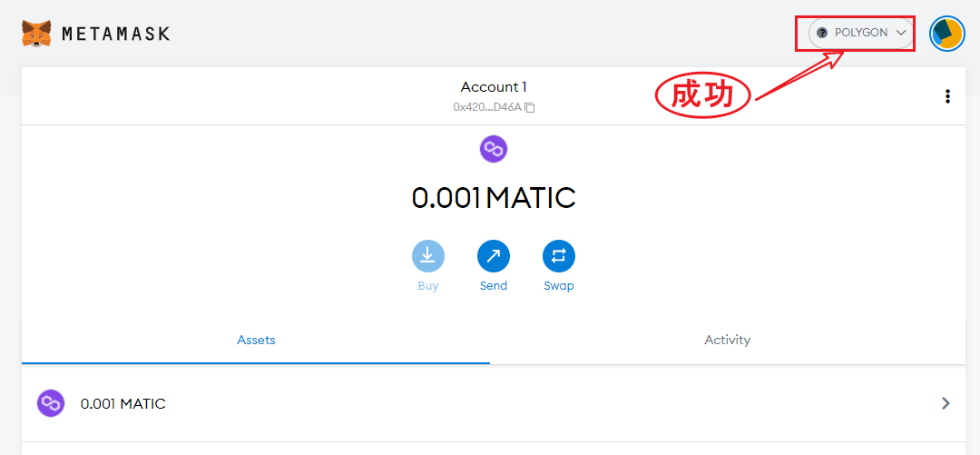The width and height of the screenshot is (980, 455).
Task: Click the MetaMask fox logo
Action: pos(36,34)
